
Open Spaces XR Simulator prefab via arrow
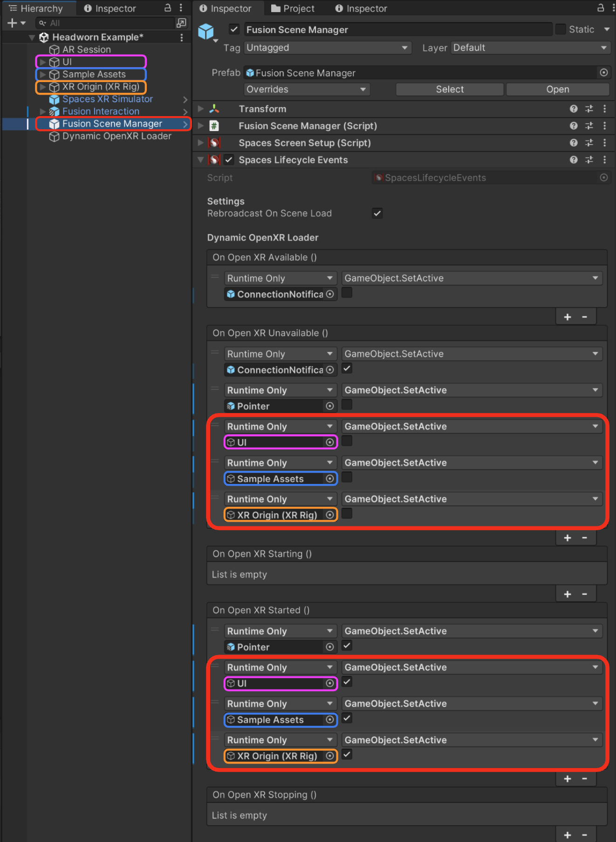[x=185, y=99]
